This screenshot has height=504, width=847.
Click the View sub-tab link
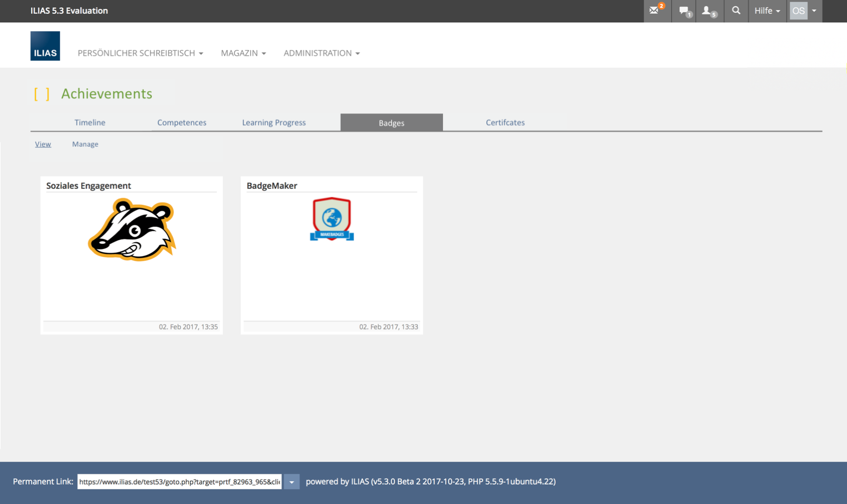(43, 144)
